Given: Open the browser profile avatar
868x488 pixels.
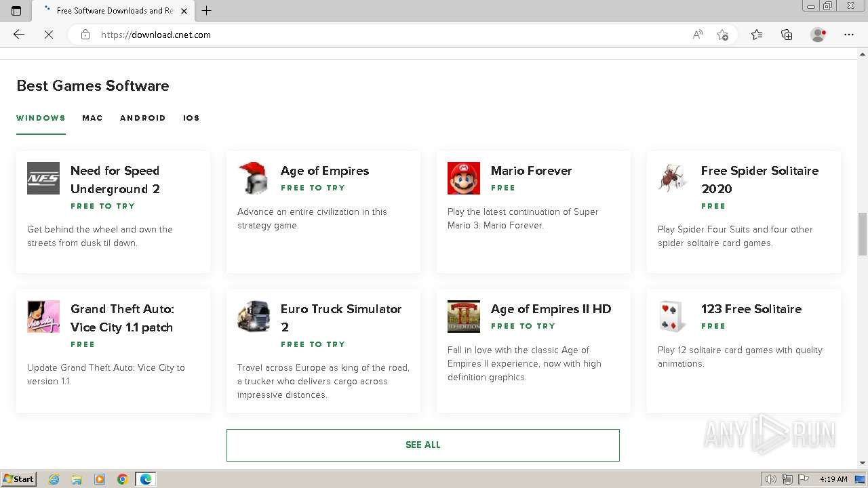Looking at the screenshot, I should 818,35.
